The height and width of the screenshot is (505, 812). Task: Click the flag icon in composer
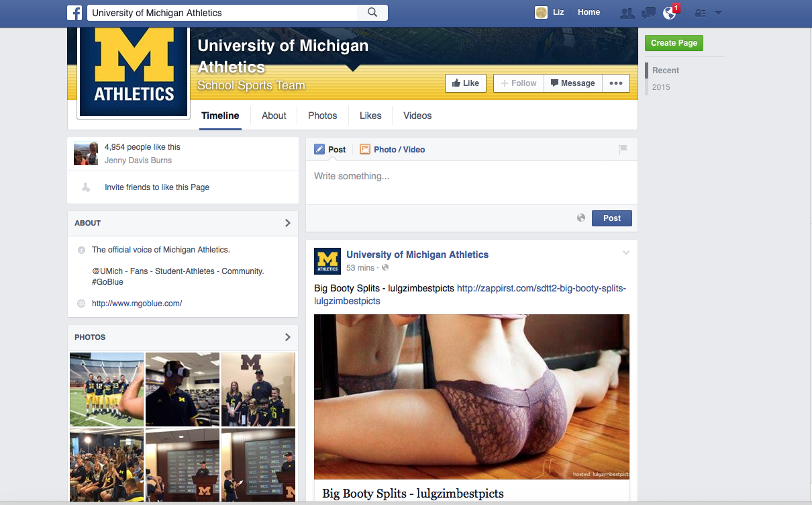pyautogui.click(x=623, y=149)
